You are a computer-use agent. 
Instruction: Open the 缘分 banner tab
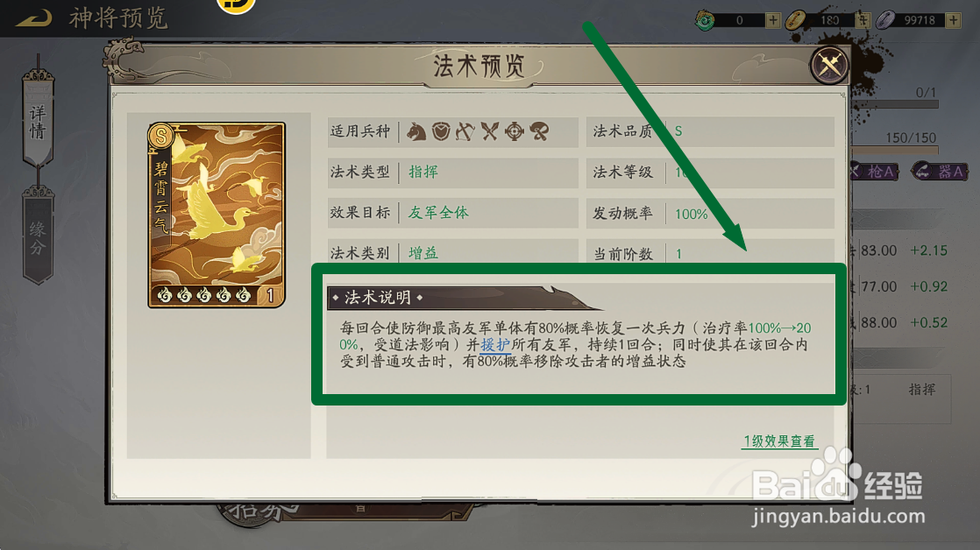[x=38, y=236]
